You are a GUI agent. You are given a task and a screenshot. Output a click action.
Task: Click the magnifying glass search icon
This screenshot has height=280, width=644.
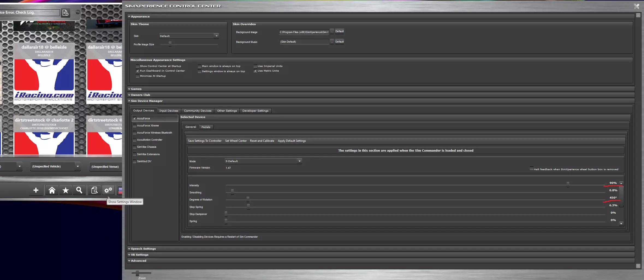(79, 190)
